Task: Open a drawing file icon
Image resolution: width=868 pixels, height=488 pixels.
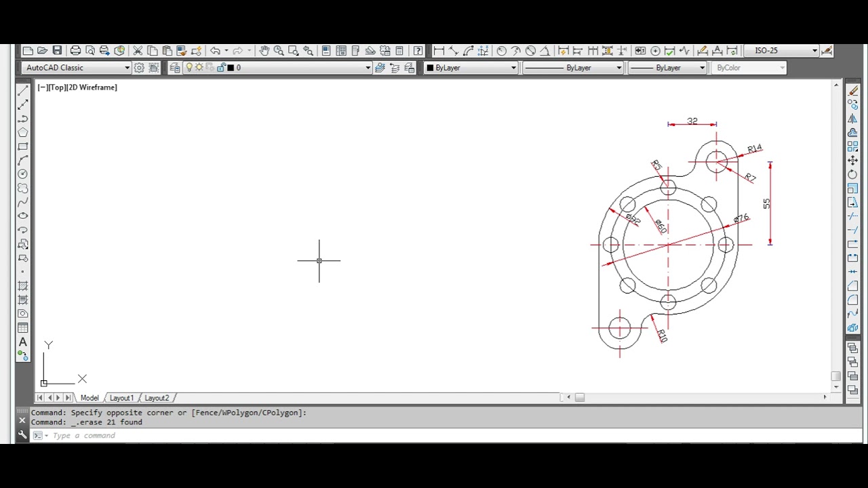Action: click(x=42, y=51)
